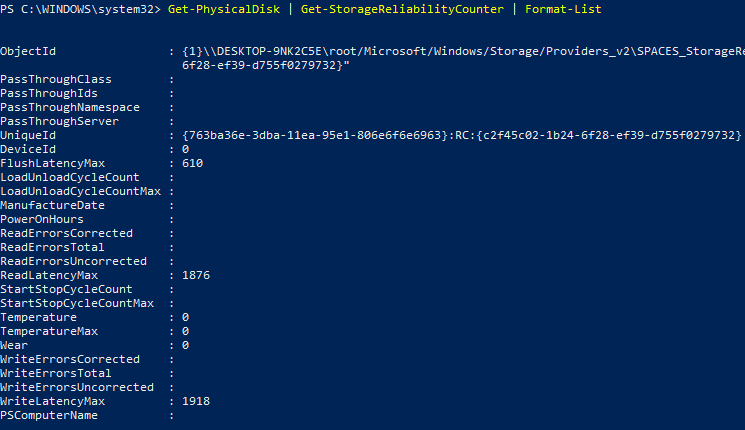Image resolution: width=745 pixels, height=430 pixels.
Task: Click the Get-PhysicalDisk command text
Action: 224,9
